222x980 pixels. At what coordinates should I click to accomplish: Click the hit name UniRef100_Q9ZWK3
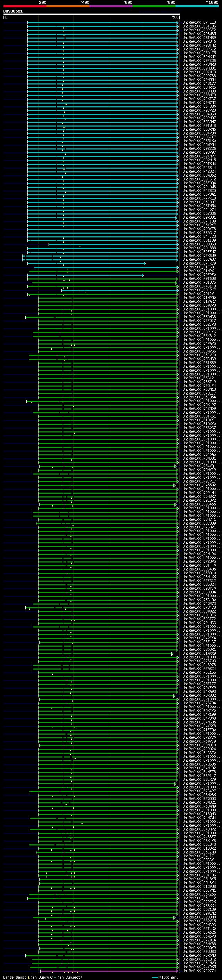199,72
